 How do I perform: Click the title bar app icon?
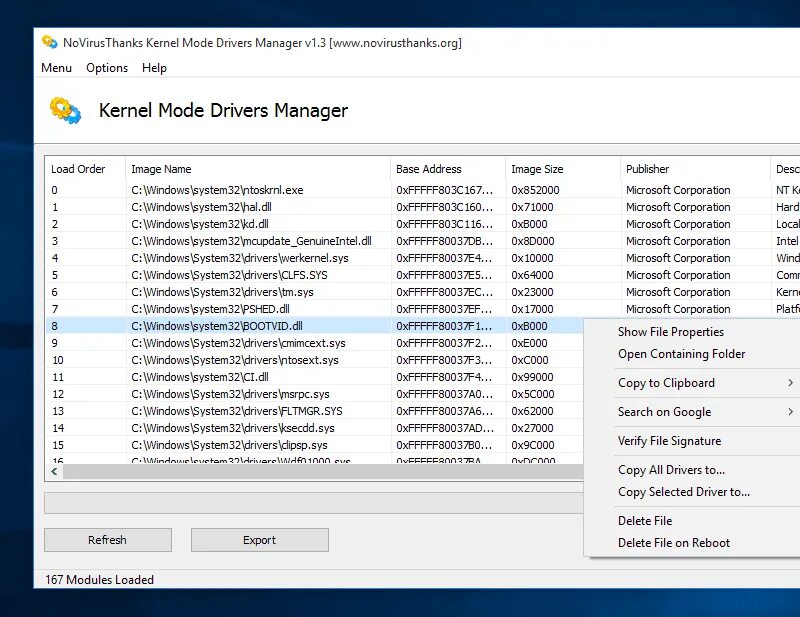pos(49,42)
